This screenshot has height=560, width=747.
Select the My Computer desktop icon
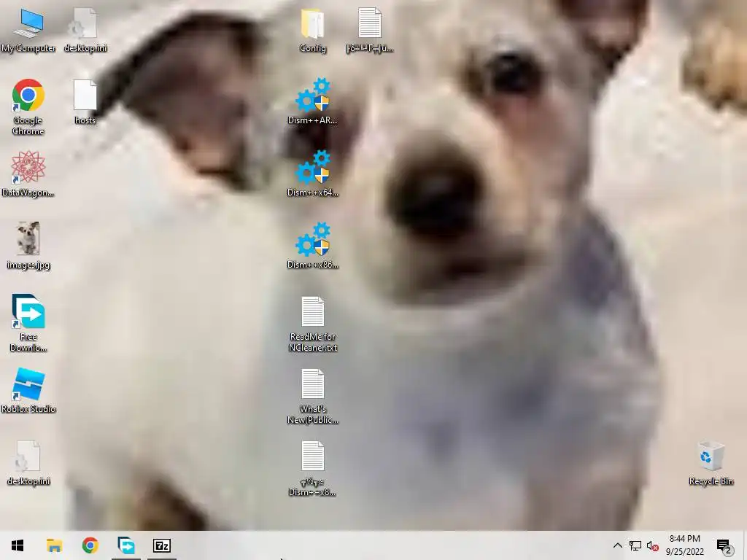tap(28, 31)
